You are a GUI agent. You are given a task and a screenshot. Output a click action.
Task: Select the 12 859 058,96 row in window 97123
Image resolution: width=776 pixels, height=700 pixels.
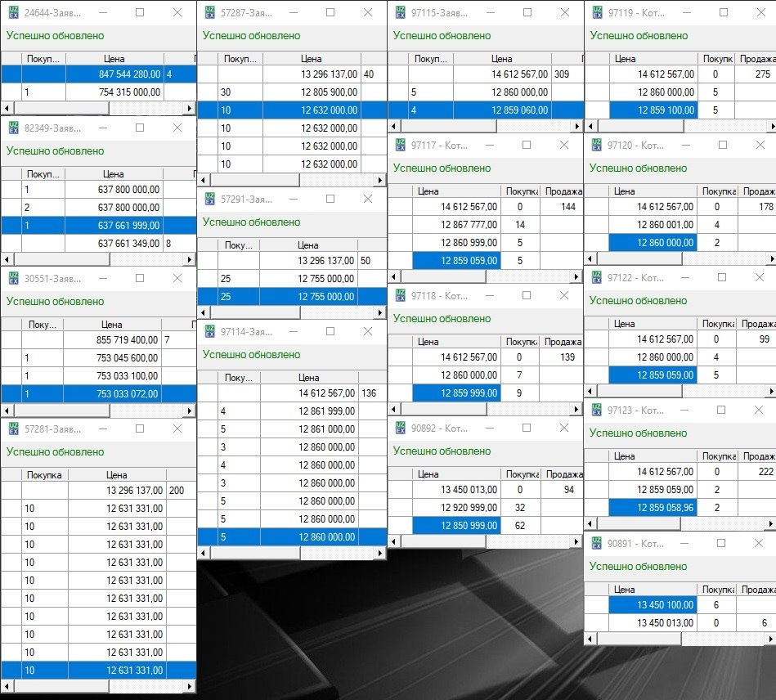click(654, 508)
